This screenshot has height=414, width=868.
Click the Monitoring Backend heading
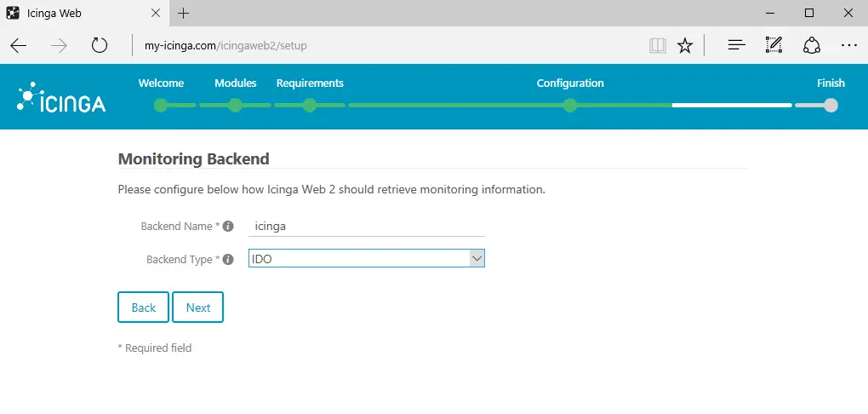194,159
